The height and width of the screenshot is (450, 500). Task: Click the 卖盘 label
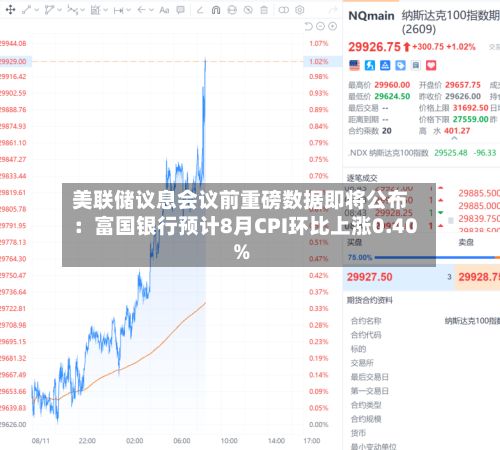click(466, 242)
